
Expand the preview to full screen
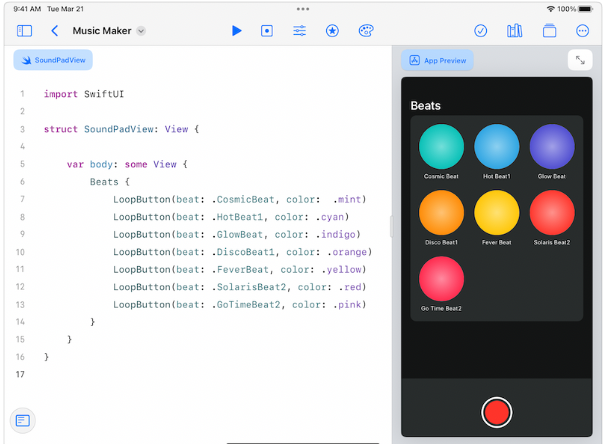click(x=580, y=61)
